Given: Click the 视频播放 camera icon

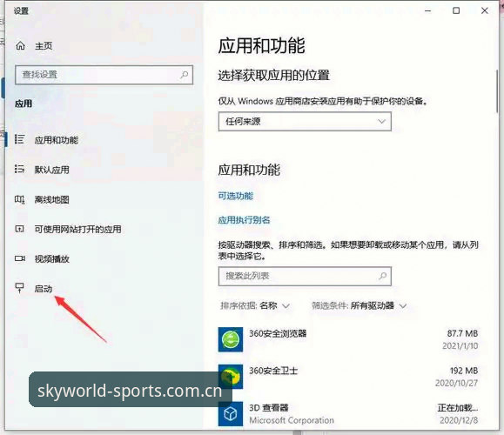Looking at the screenshot, I should point(20,258).
